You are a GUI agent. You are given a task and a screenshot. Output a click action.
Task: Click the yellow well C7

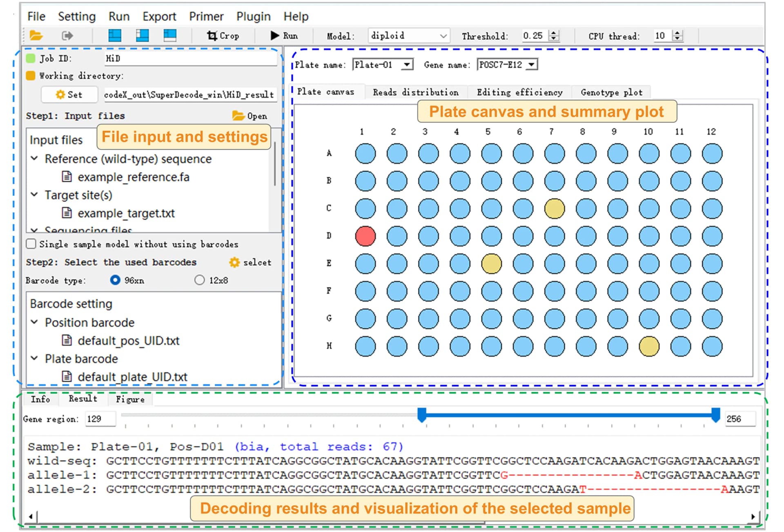(555, 208)
